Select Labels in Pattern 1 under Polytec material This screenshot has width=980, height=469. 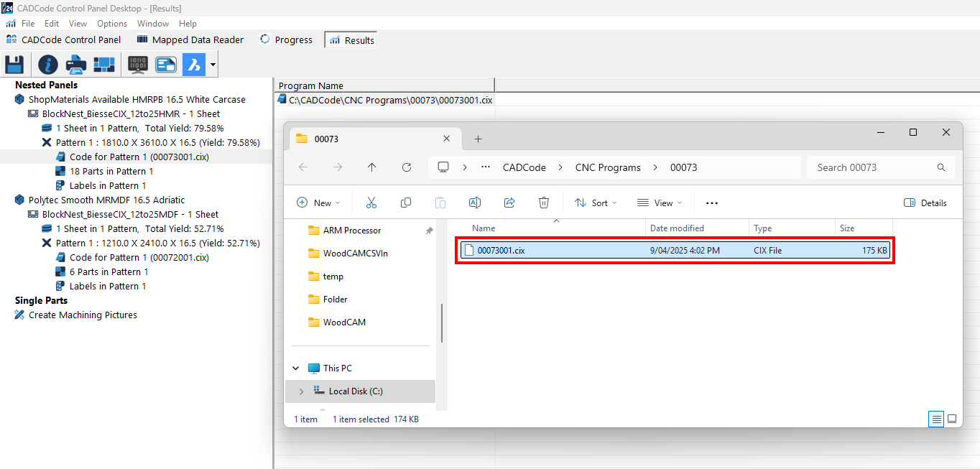108,287
